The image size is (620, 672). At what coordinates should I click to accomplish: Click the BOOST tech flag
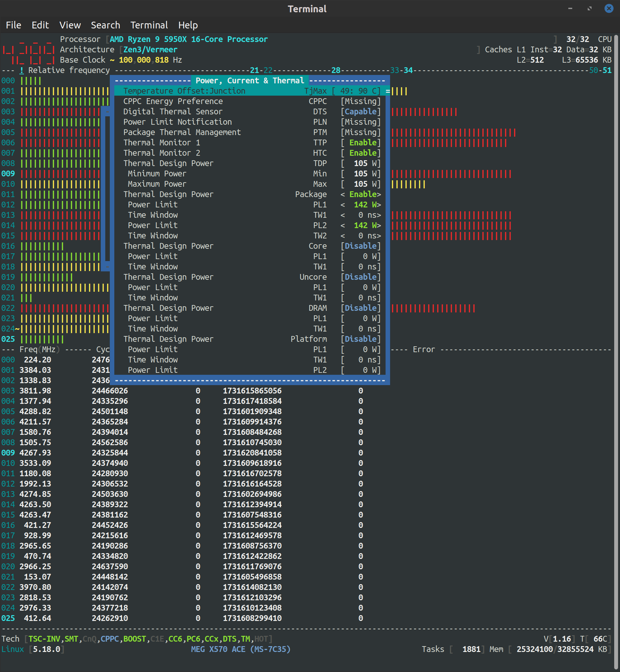tap(135, 639)
